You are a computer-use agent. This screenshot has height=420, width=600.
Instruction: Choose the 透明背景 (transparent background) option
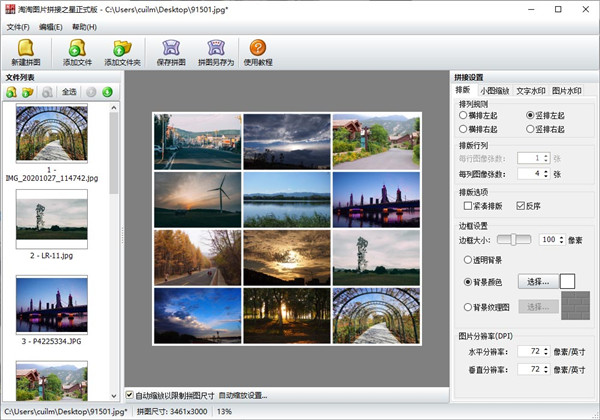click(x=467, y=259)
